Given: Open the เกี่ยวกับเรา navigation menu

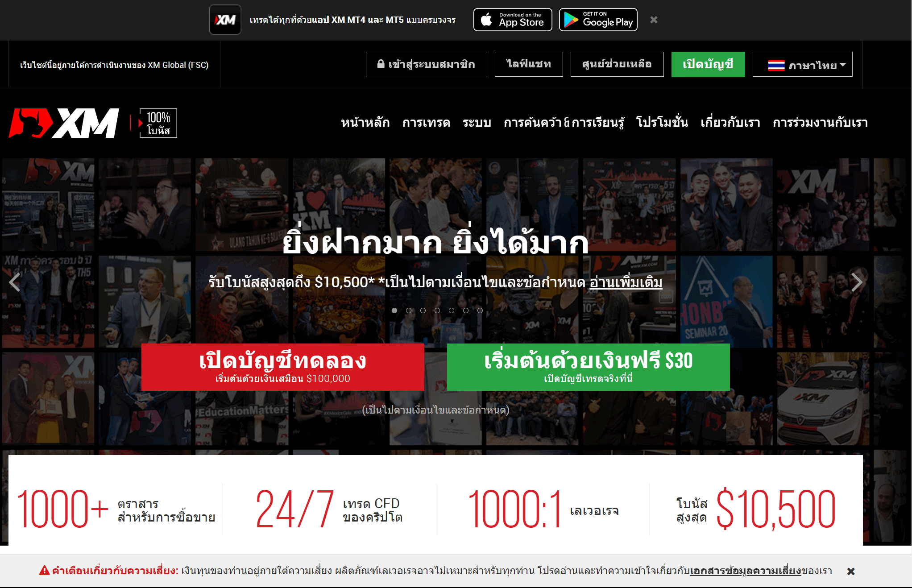Looking at the screenshot, I should [730, 123].
